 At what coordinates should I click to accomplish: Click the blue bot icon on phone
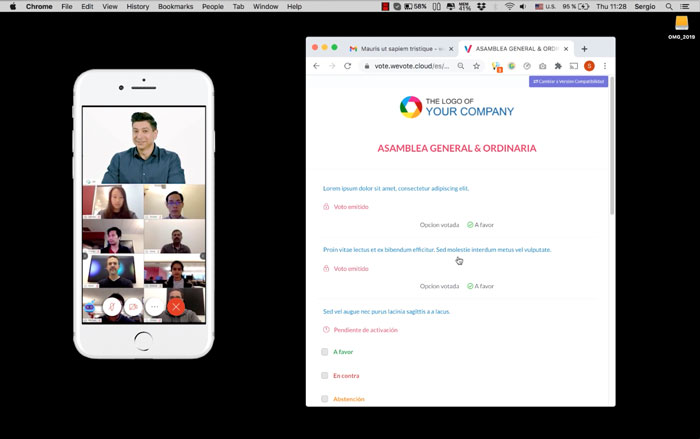click(x=89, y=307)
